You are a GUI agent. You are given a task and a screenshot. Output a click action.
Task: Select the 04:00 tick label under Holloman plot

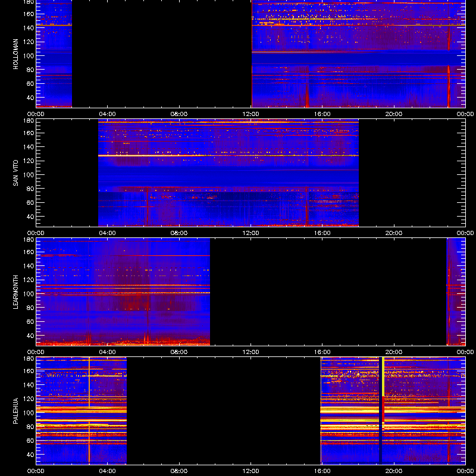click(108, 114)
